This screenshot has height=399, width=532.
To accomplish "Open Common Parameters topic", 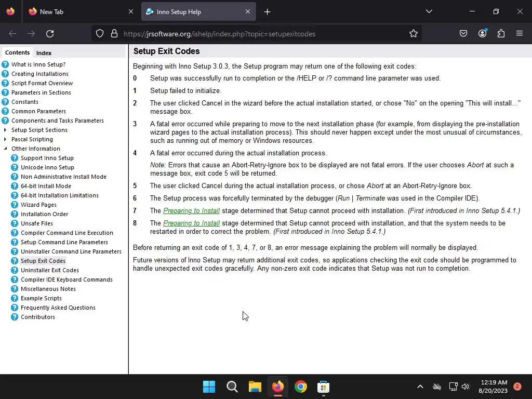I will click(x=38, y=111).
